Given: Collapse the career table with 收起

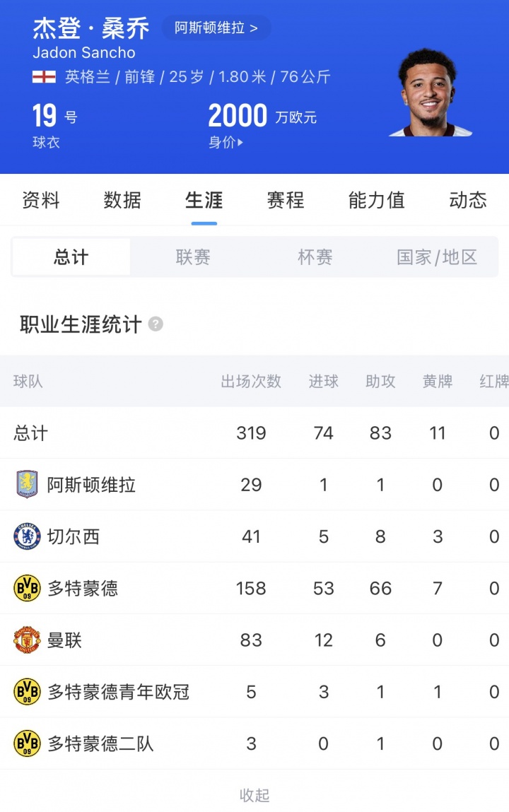Looking at the screenshot, I should coord(255,795).
